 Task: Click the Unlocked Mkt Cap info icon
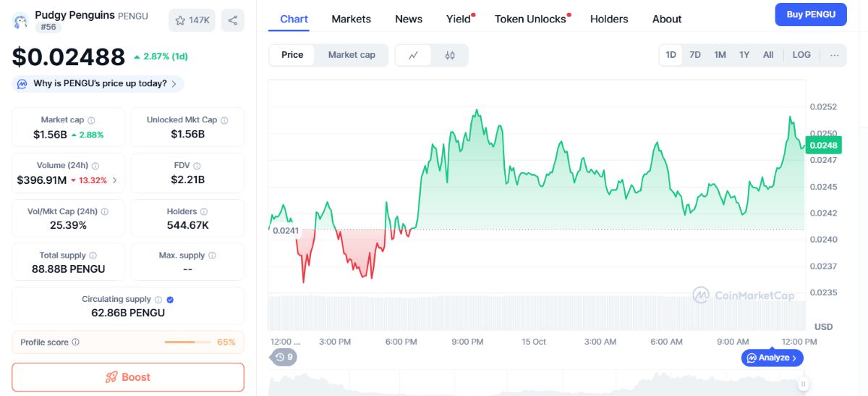pyautogui.click(x=224, y=120)
